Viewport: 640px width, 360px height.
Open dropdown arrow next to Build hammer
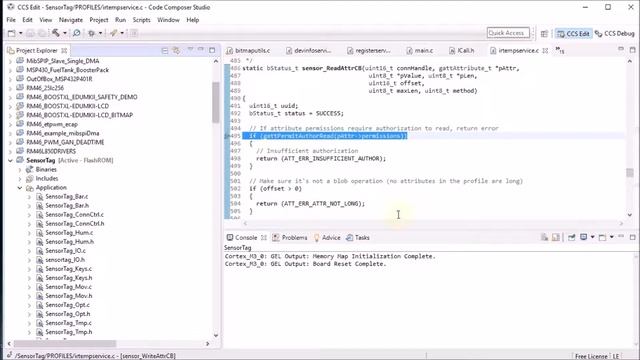[x=64, y=33]
